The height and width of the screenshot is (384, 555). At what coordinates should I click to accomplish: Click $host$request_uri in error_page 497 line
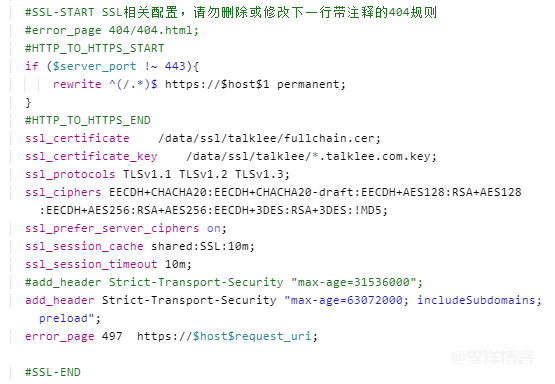[x=252, y=336]
